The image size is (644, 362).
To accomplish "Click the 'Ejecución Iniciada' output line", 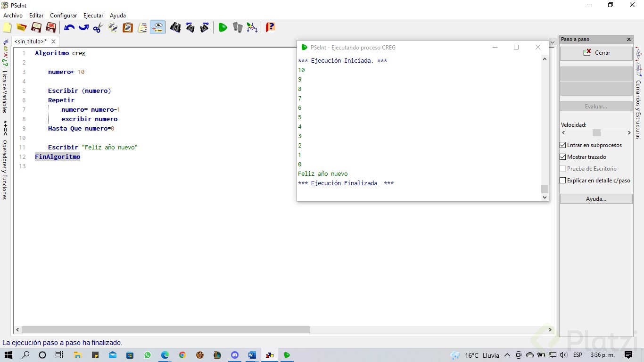I will [342, 61].
